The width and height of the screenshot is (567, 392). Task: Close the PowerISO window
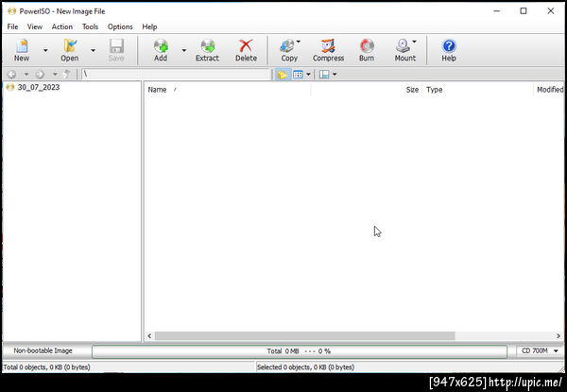tap(551, 11)
